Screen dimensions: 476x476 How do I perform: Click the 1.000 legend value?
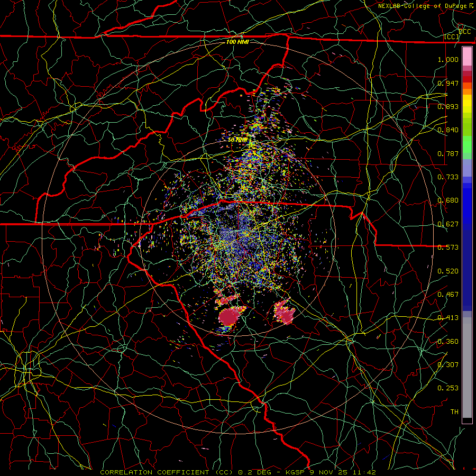point(448,59)
